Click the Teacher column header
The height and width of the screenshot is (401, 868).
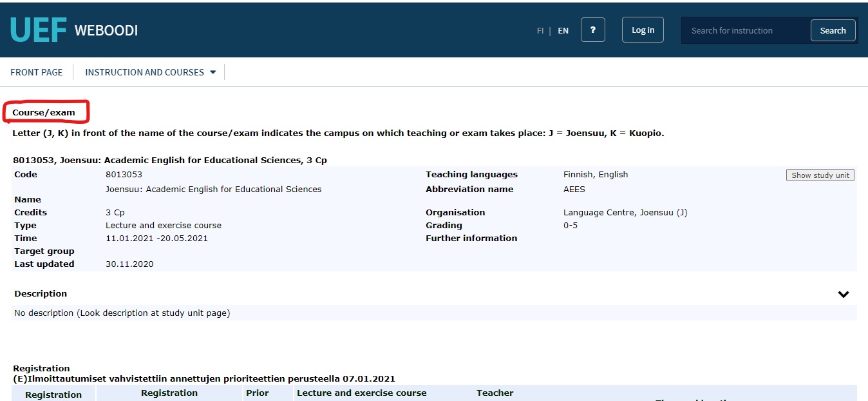tap(495, 393)
